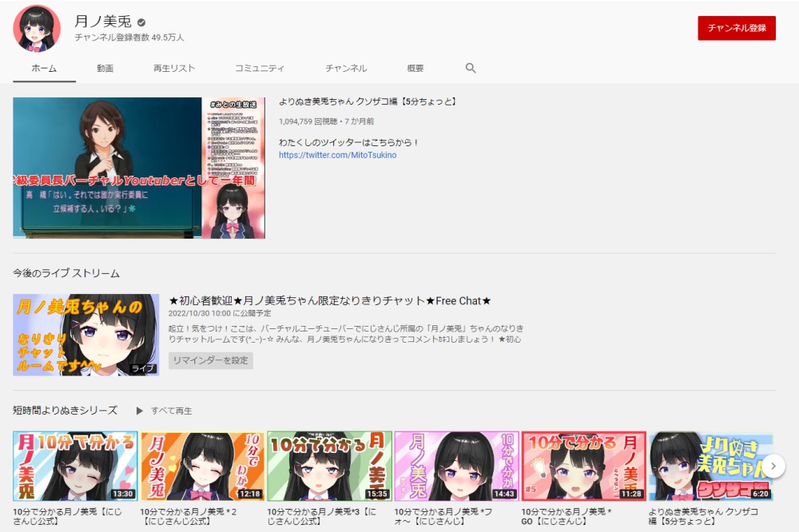Play the 6:20 クソザコ編 thumbnail
Viewport: 799px width, 532px height.
click(711, 466)
